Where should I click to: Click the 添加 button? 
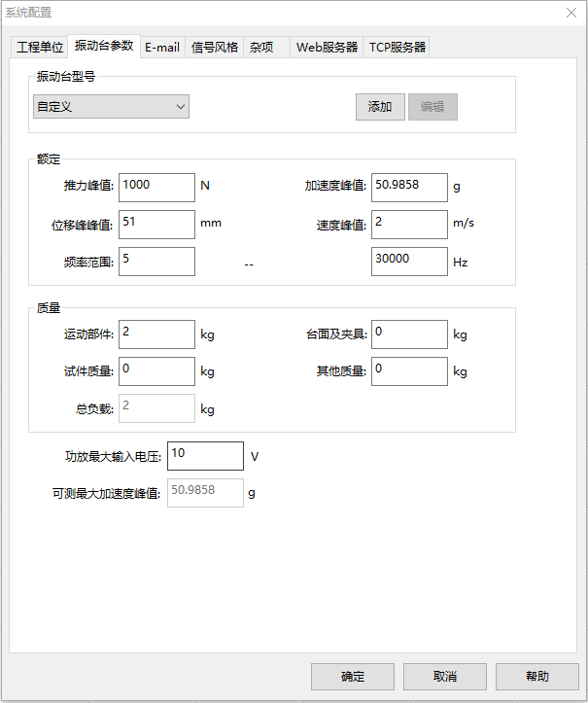tap(380, 107)
